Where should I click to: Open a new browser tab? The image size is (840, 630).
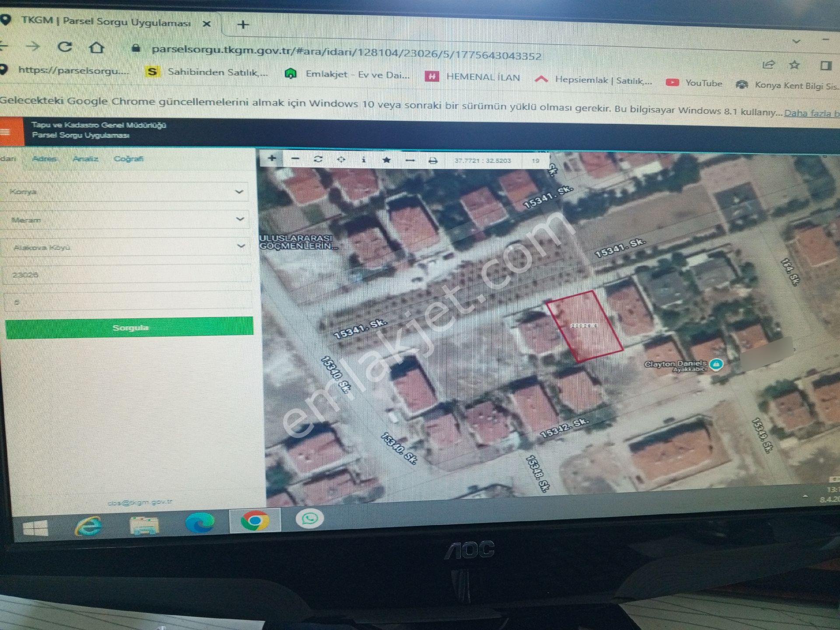[x=243, y=24]
